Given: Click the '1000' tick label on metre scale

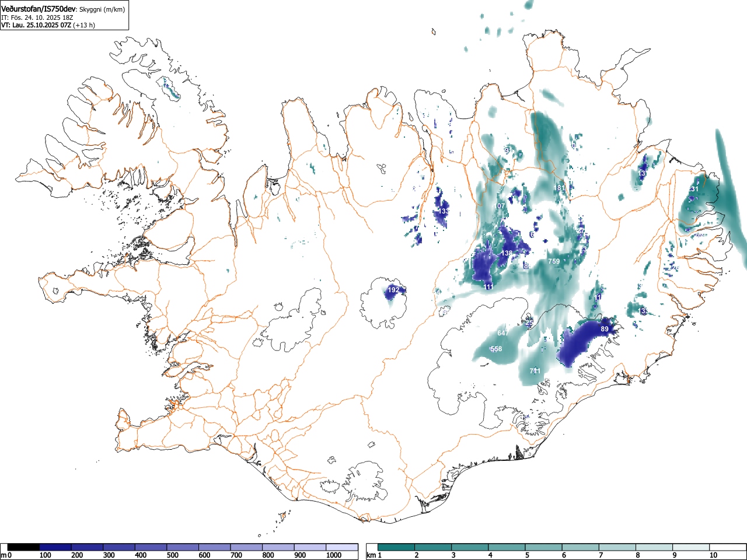Looking at the screenshot, I should tap(334, 555).
